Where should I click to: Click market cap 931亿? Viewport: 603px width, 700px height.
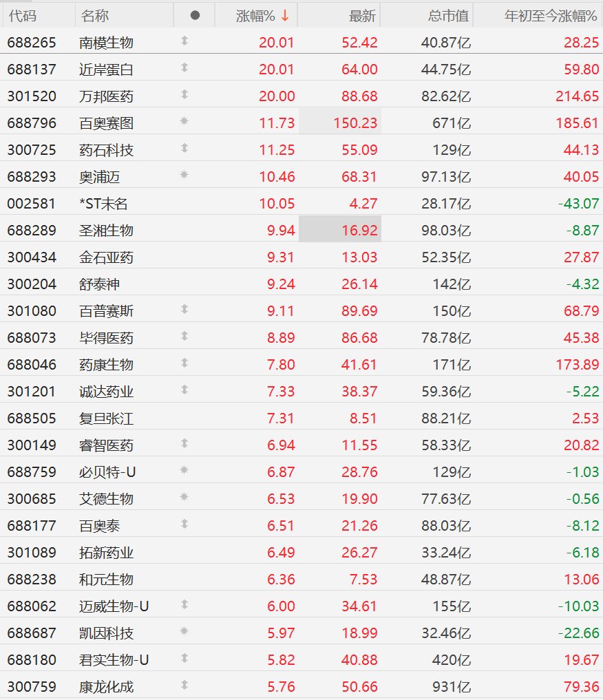pyautogui.click(x=452, y=687)
